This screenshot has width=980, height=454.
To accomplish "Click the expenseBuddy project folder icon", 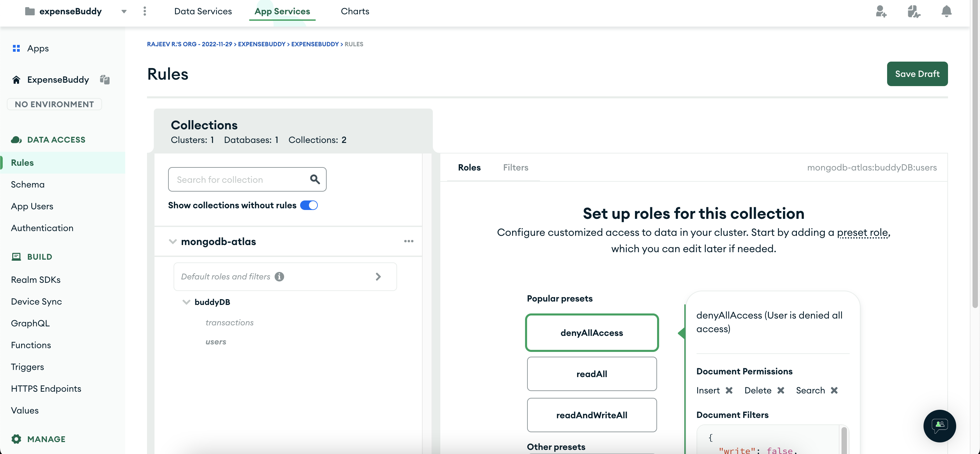I will pos(30,11).
